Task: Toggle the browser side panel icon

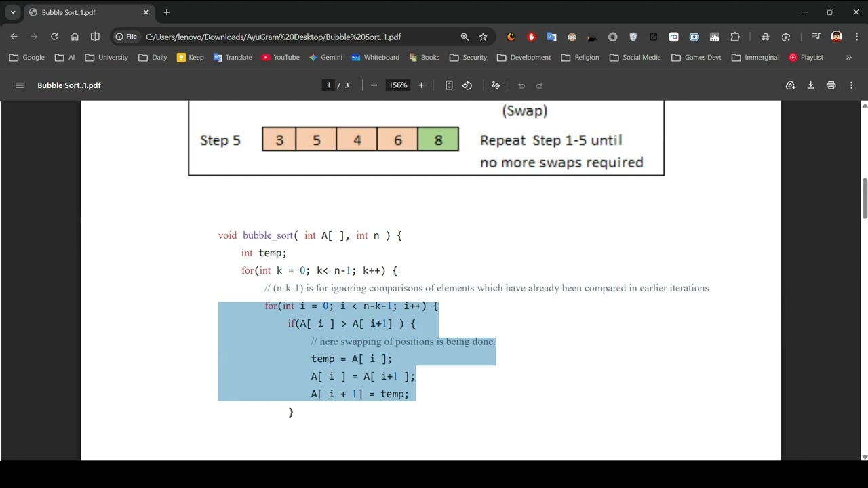Action: (95, 37)
